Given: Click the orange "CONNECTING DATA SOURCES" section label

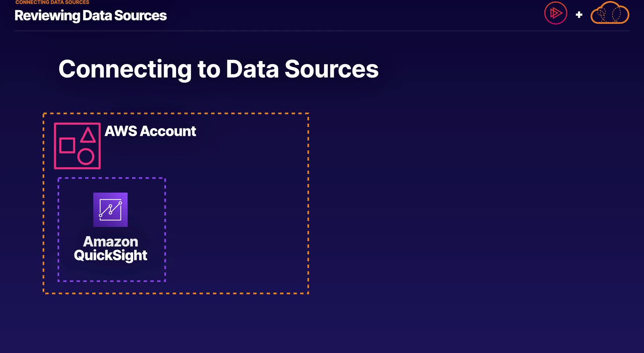Looking at the screenshot, I should (x=52, y=2).
